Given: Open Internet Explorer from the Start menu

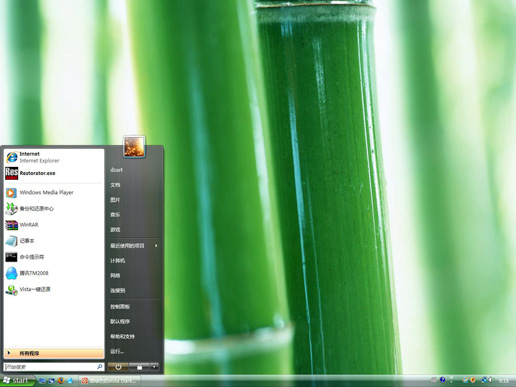Looking at the screenshot, I should (54, 157).
